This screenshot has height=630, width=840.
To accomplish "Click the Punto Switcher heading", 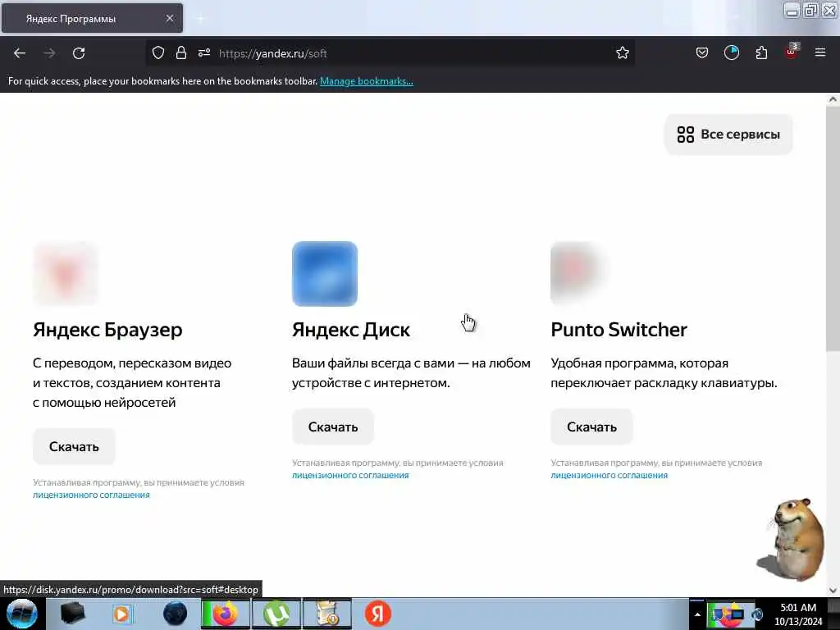I will tap(619, 330).
